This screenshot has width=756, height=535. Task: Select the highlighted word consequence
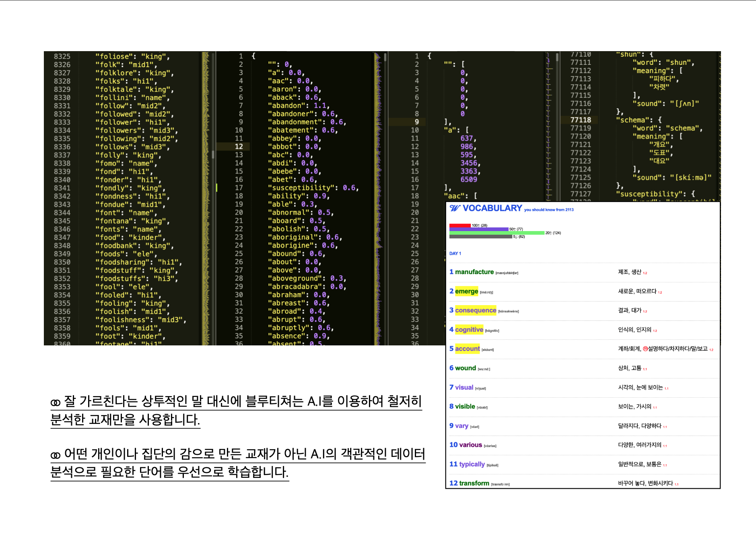coord(475,310)
